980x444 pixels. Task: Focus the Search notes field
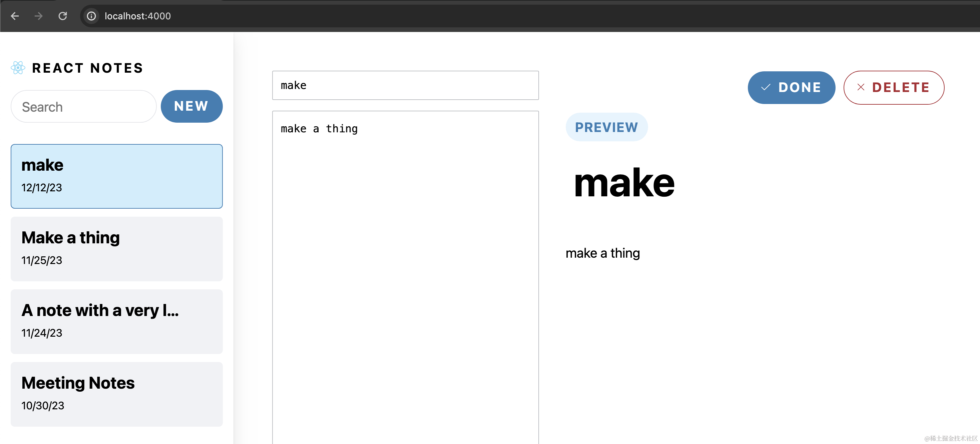click(x=84, y=107)
